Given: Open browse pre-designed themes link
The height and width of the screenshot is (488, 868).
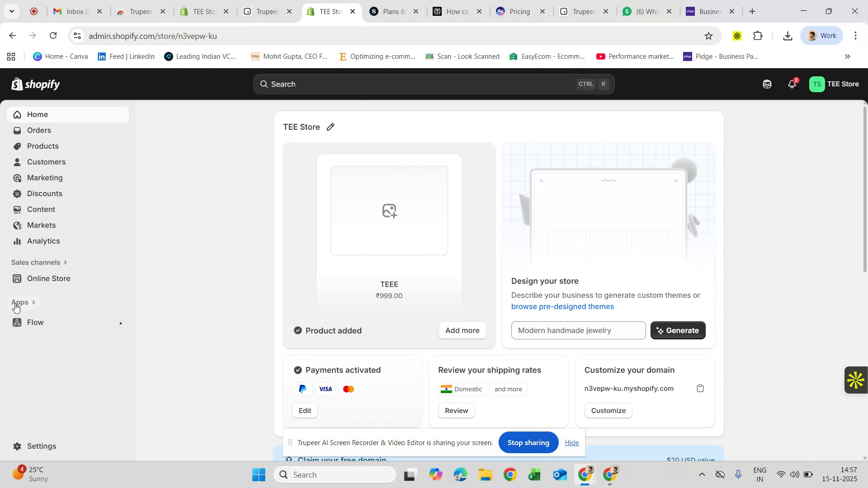Looking at the screenshot, I should [562, 306].
